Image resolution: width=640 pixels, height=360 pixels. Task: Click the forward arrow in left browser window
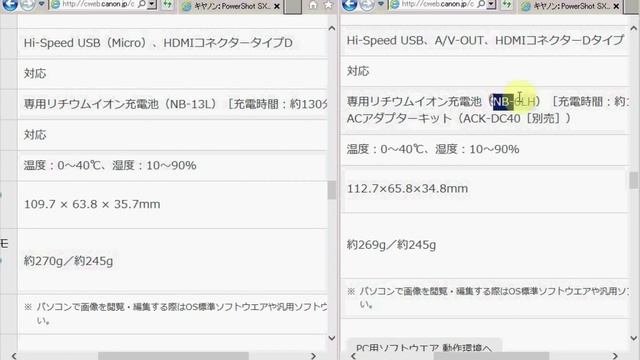pos(27,4)
